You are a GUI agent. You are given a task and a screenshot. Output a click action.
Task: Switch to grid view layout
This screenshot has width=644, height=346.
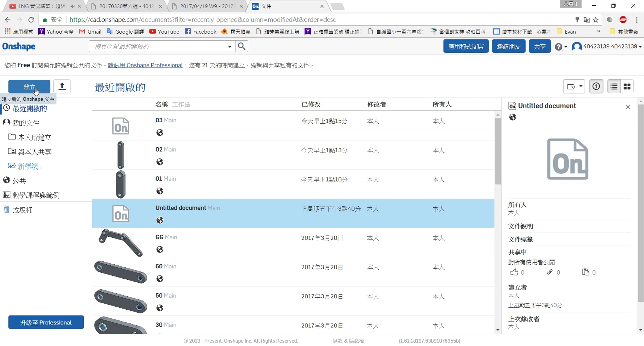tap(627, 86)
